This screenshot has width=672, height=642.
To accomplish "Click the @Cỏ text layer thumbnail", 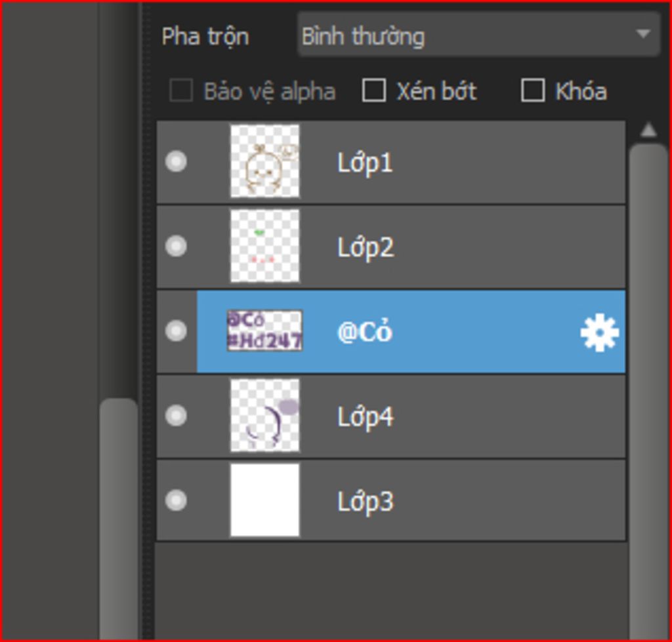I will [x=264, y=331].
